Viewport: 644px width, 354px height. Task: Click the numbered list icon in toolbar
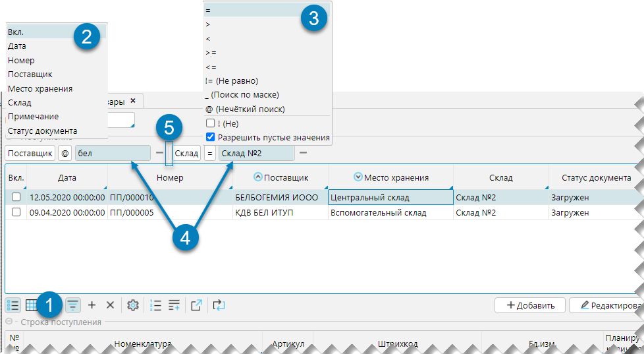pyautogui.click(x=155, y=305)
